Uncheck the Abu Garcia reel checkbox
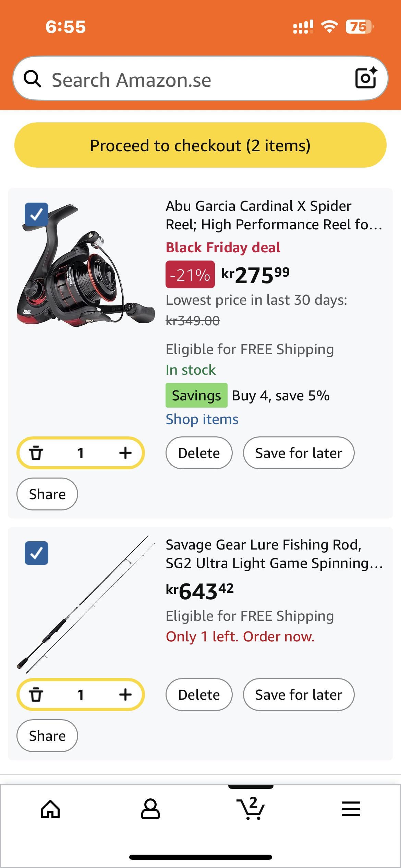The width and height of the screenshot is (401, 868). tap(36, 214)
